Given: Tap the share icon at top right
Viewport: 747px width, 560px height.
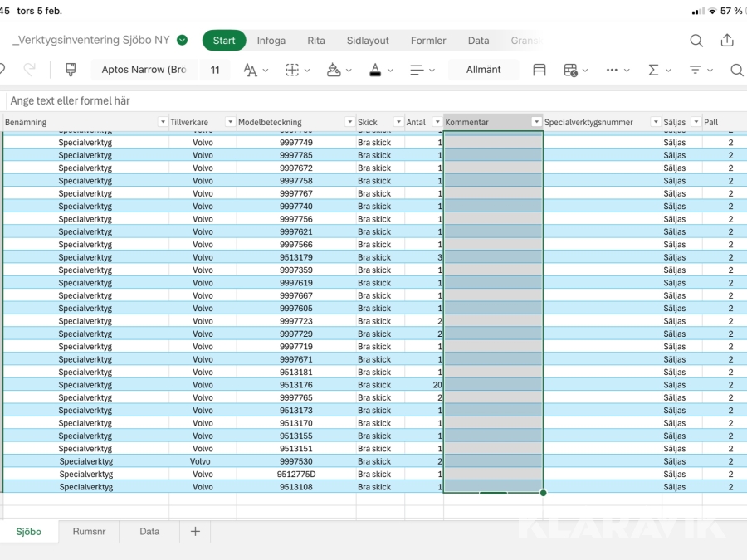Looking at the screenshot, I should pos(727,41).
